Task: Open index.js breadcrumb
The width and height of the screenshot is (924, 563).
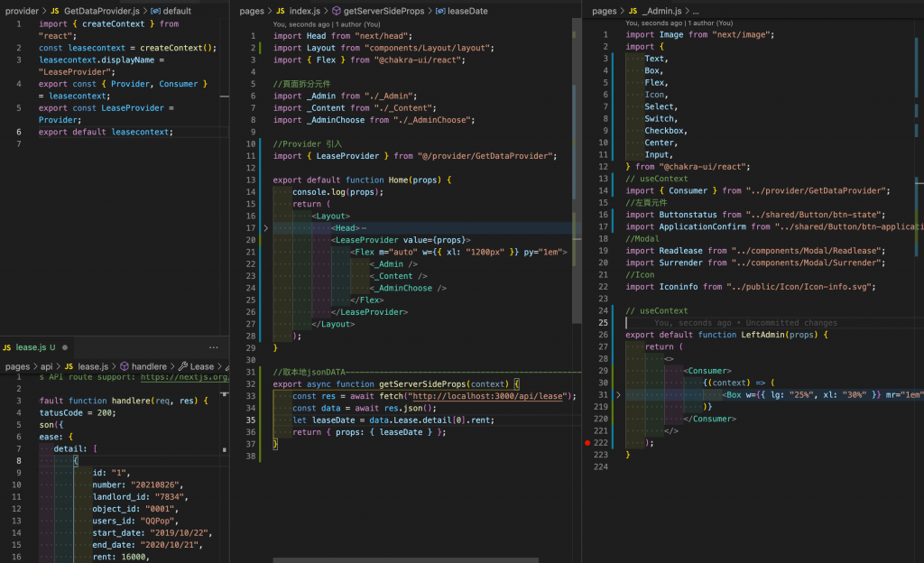Action: pyautogui.click(x=305, y=11)
